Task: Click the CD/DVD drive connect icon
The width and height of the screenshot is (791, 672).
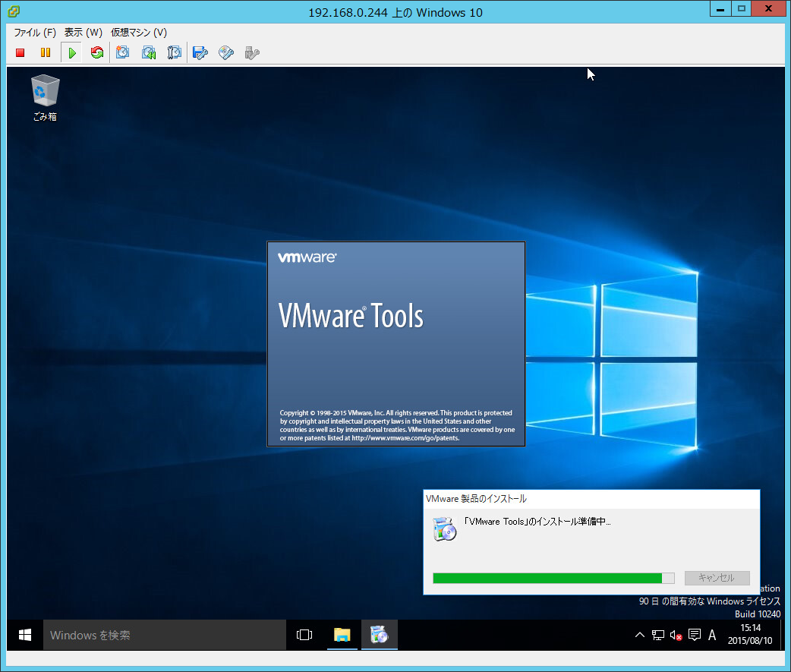Action: point(226,52)
